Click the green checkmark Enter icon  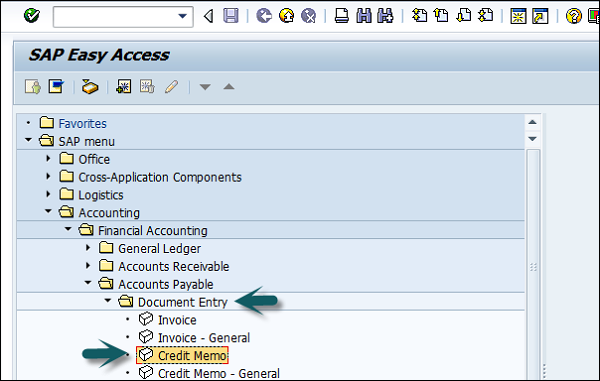31,16
